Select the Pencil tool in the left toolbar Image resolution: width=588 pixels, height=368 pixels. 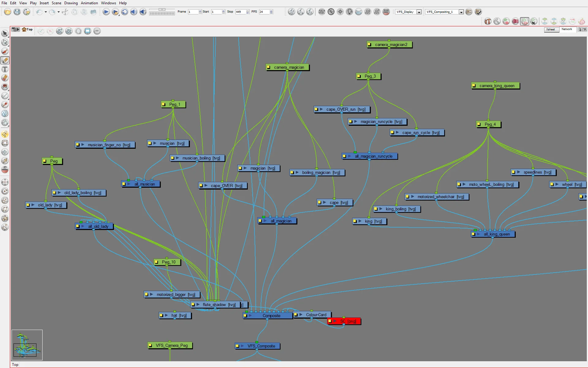tap(5, 60)
